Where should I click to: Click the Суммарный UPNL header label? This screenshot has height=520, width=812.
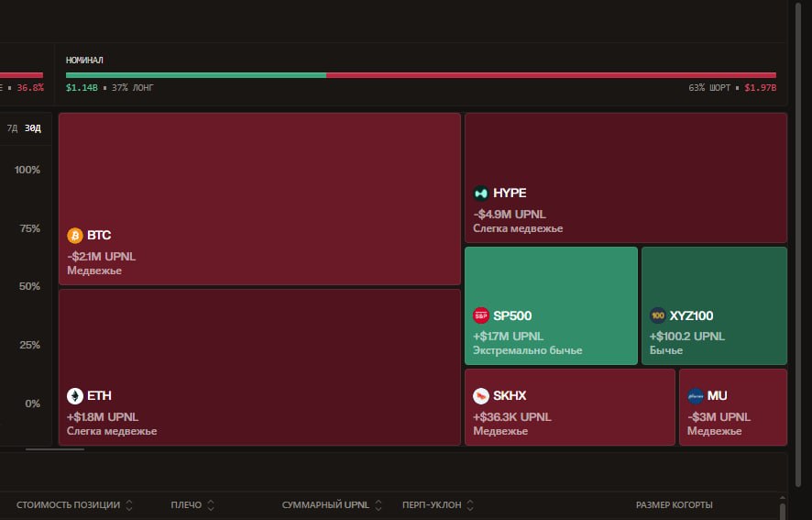[325, 505]
